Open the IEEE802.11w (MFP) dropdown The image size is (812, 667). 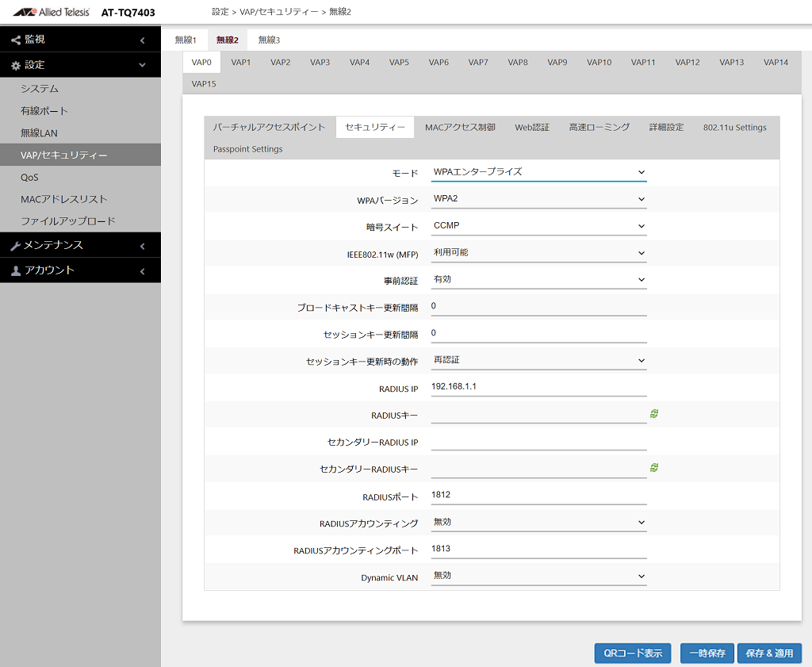(538, 253)
